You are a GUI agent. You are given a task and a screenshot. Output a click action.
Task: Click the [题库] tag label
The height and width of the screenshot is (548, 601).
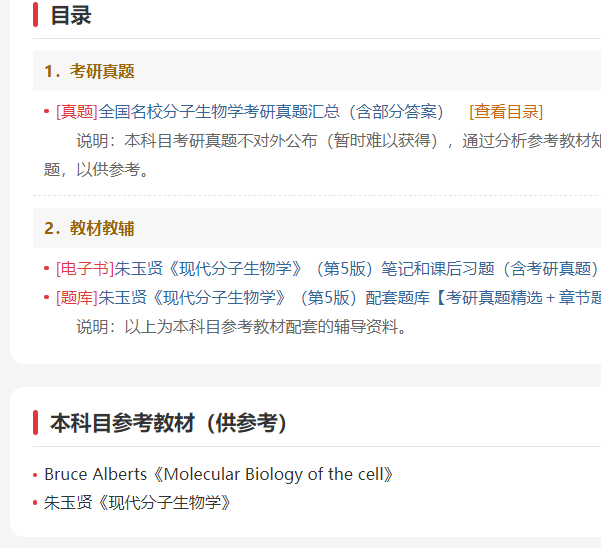(77, 297)
